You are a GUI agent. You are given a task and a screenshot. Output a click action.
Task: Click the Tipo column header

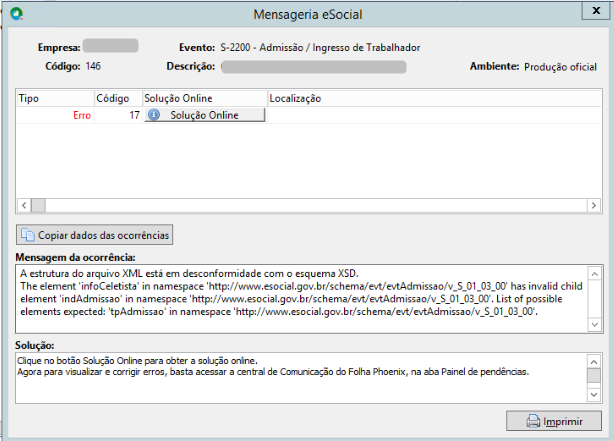pos(55,98)
